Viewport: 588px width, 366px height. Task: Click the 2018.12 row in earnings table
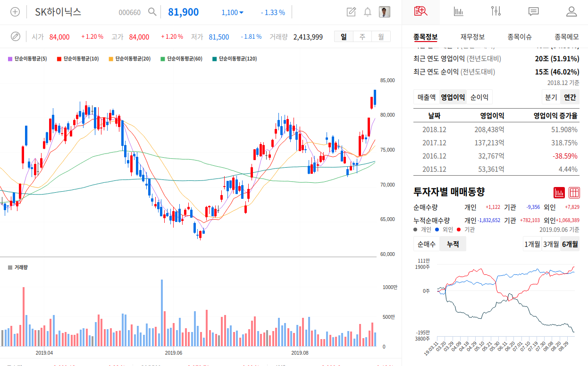coord(496,129)
